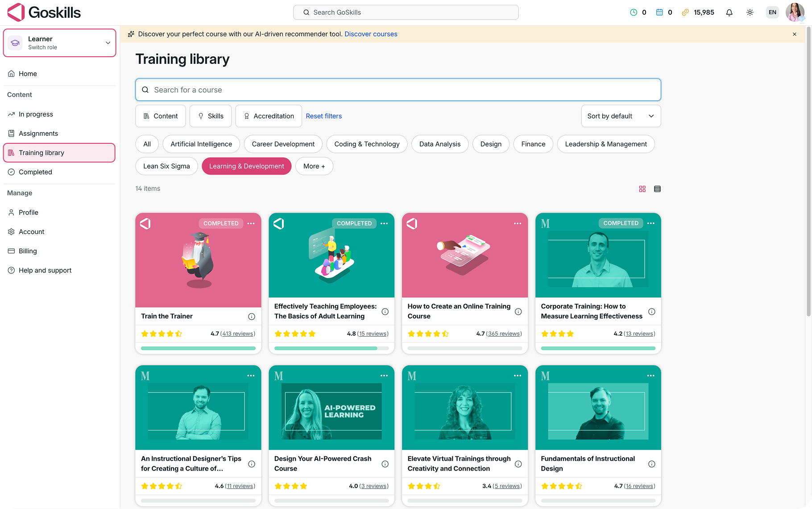Change language via EN selector

point(772,13)
